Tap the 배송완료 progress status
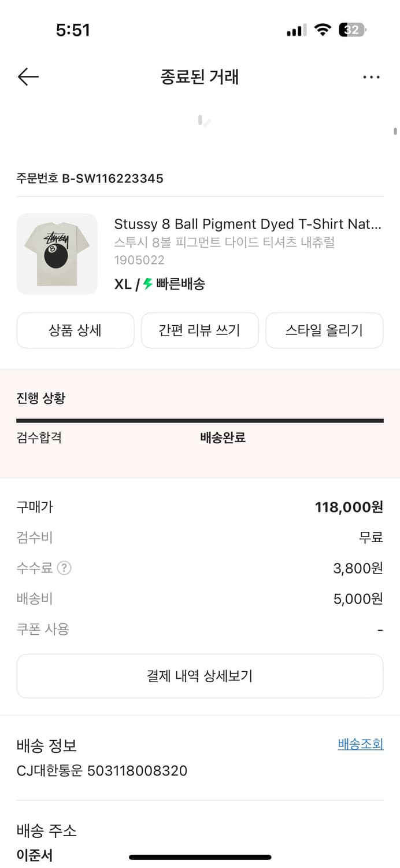Image resolution: width=400 pixels, height=868 pixels. click(x=223, y=437)
